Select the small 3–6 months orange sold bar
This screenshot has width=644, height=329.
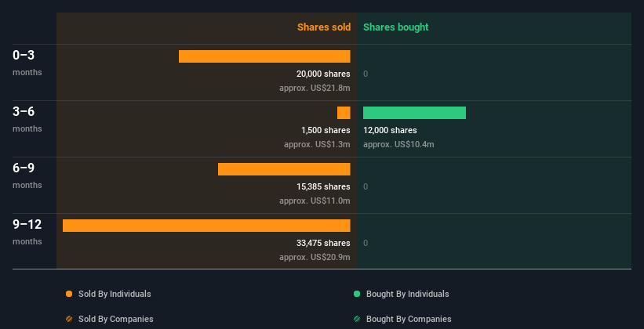[344, 113]
